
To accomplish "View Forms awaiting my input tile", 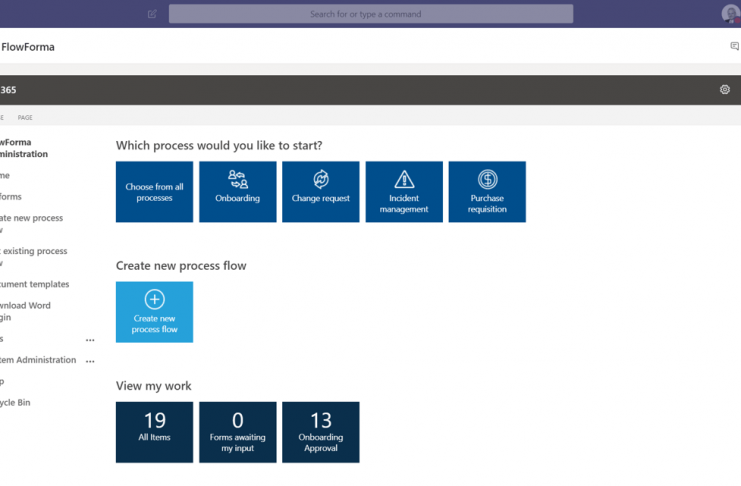I will coord(237,432).
